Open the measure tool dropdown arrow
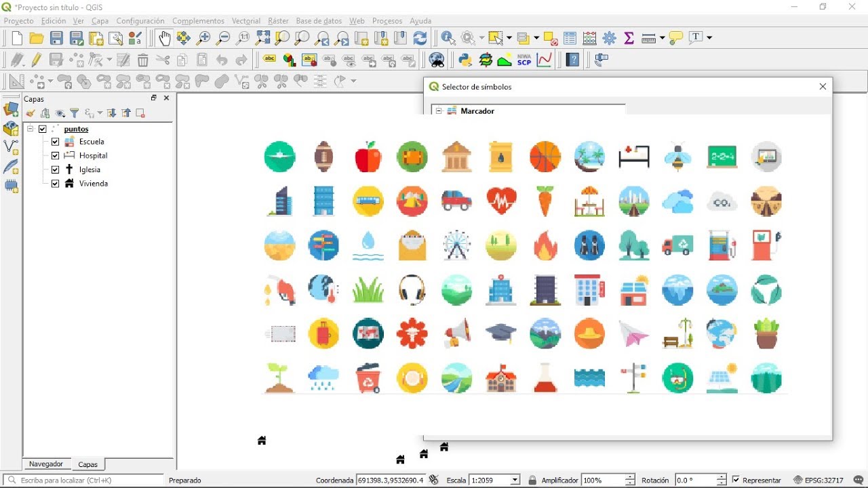Screen dimensions: 868x488 point(662,39)
